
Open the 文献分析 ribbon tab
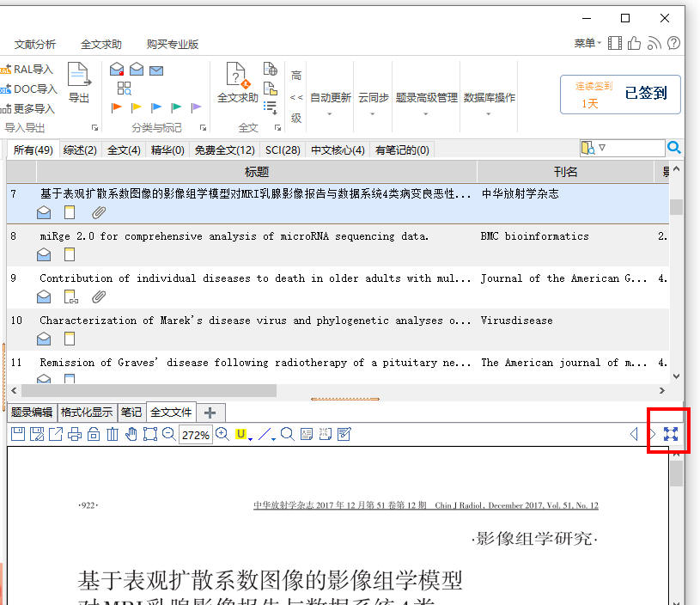tap(35, 45)
